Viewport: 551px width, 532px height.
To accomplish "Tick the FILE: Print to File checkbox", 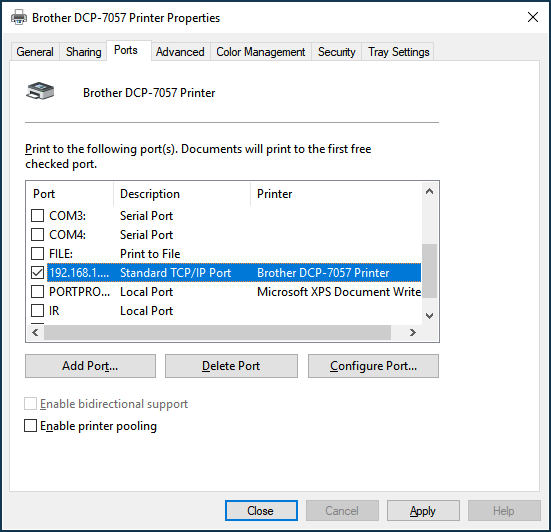I will pyautogui.click(x=38, y=253).
